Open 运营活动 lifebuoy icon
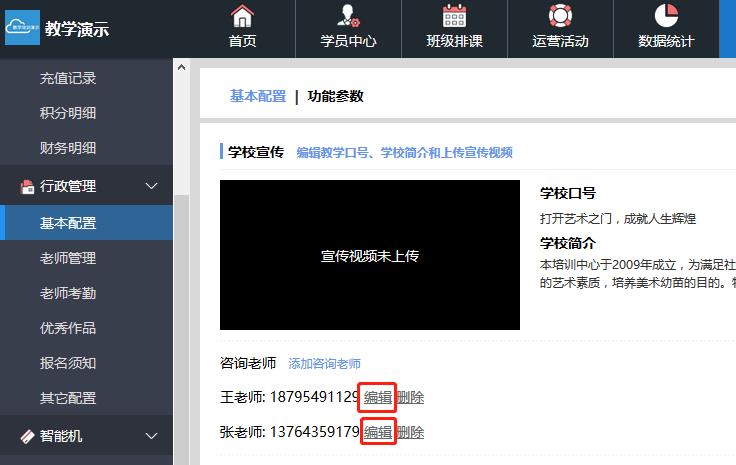The height and width of the screenshot is (465, 736). (560, 17)
